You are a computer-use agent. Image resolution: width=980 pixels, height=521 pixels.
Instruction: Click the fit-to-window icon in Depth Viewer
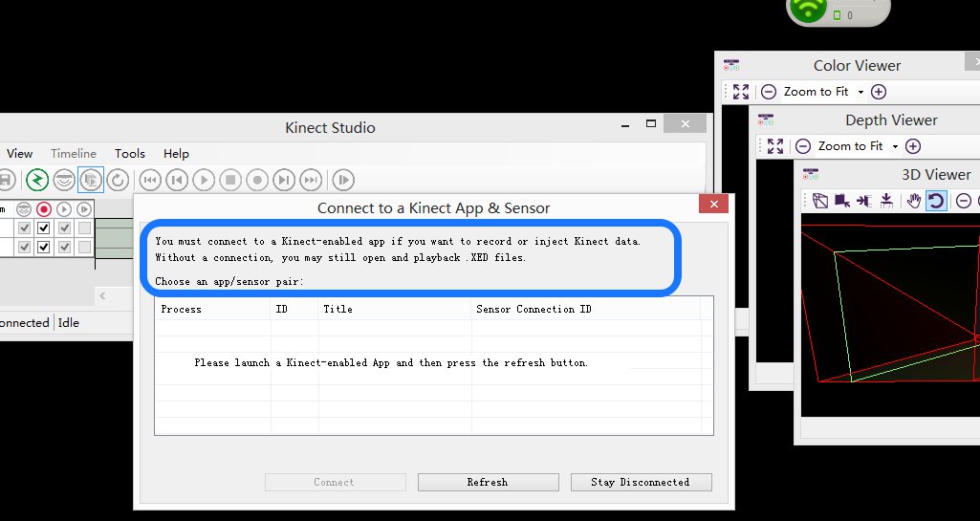click(775, 146)
